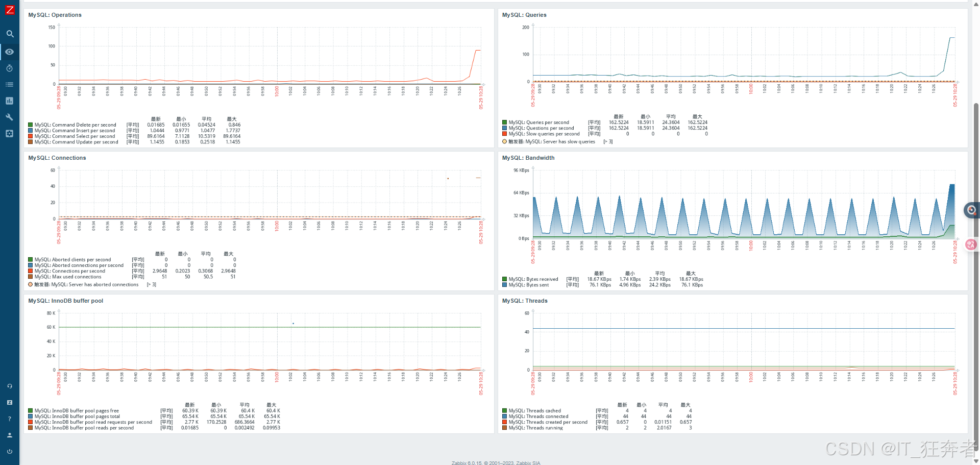Click the Operations graph spike at end
Viewport: 980px width, 465px height.
coord(478,50)
